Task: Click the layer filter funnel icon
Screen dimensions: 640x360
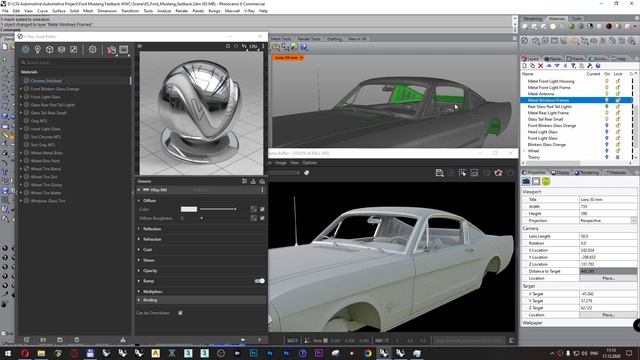Action: pos(573,66)
